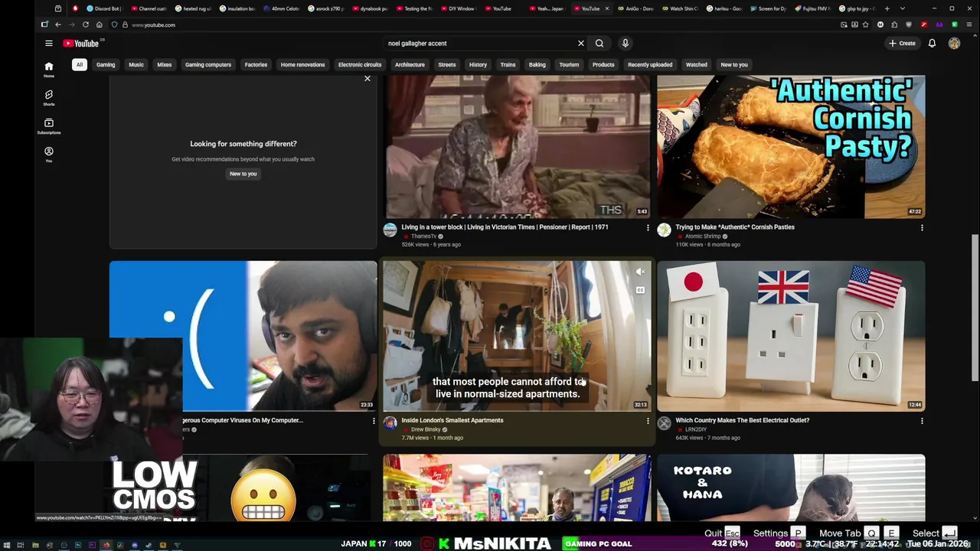Open more options for Victorian tower block video
This screenshot has width=980, height=551.
(x=648, y=227)
